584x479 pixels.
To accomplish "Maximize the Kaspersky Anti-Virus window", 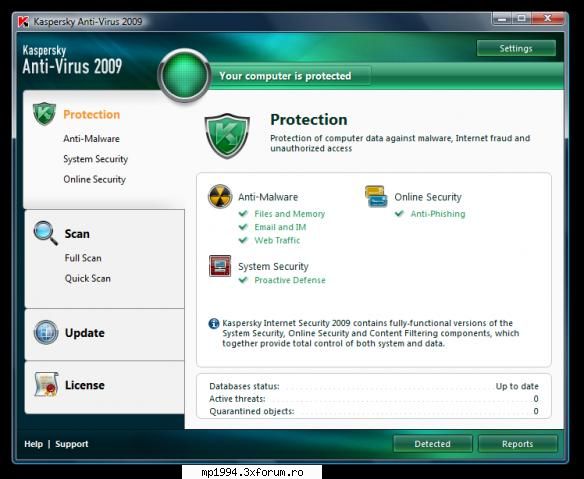I will [x=522, y=18].
